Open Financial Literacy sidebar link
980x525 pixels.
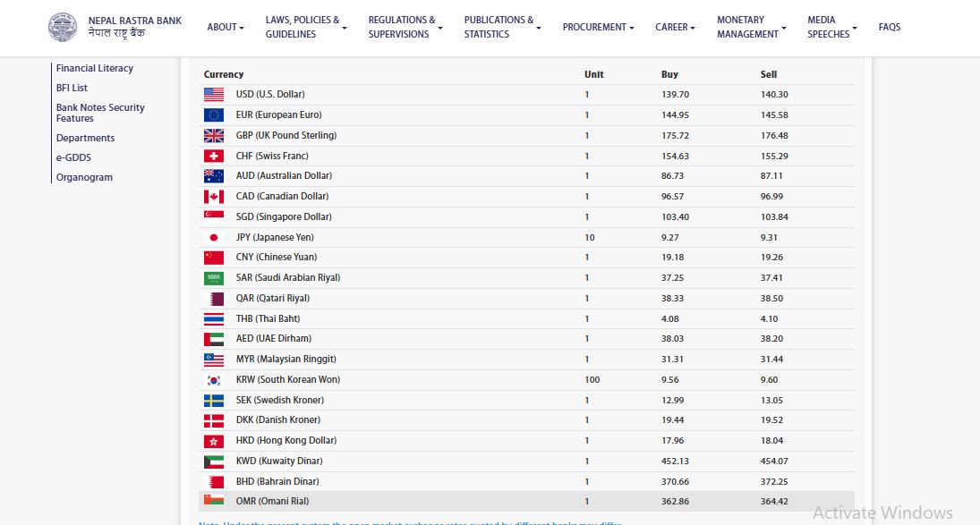click(95, 68)
